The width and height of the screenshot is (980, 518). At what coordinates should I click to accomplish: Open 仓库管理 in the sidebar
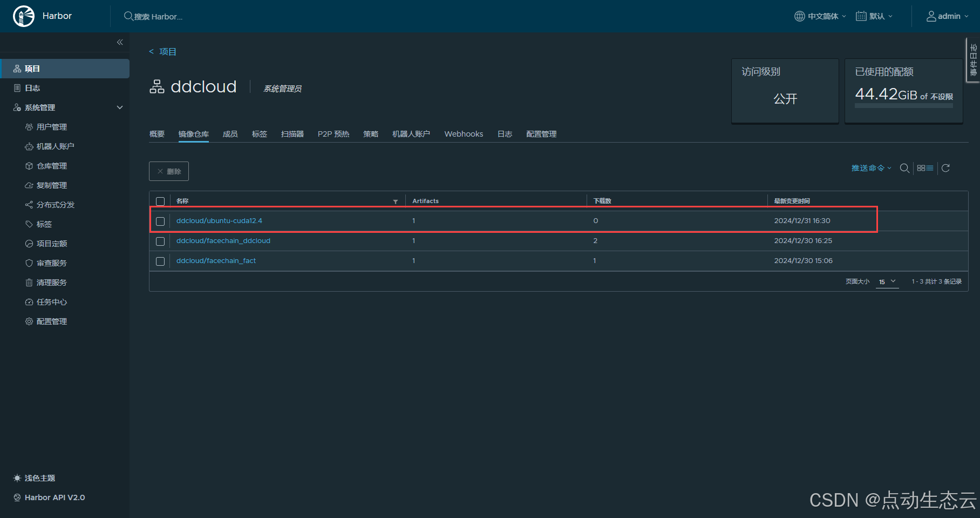click(52, 166)
